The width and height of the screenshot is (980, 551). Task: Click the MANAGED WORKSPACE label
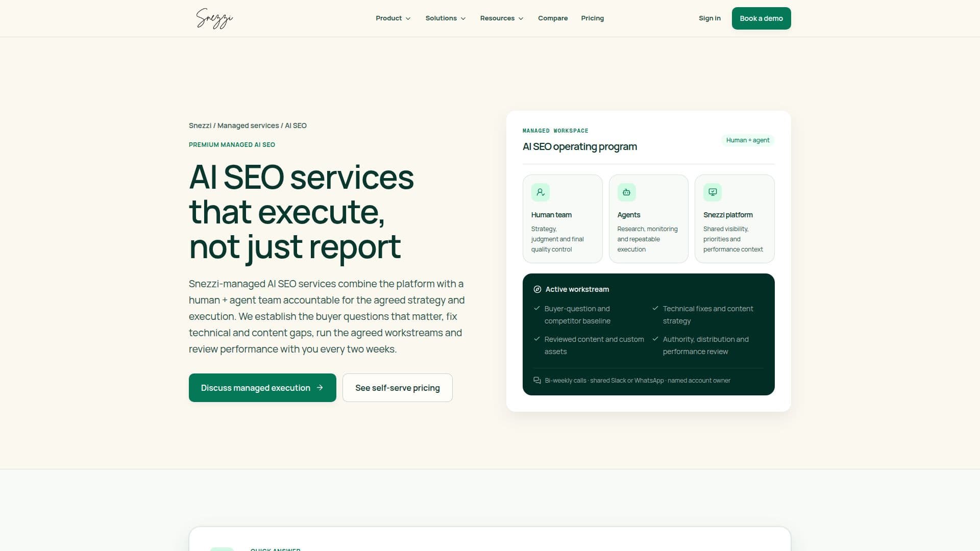(555, 131)
